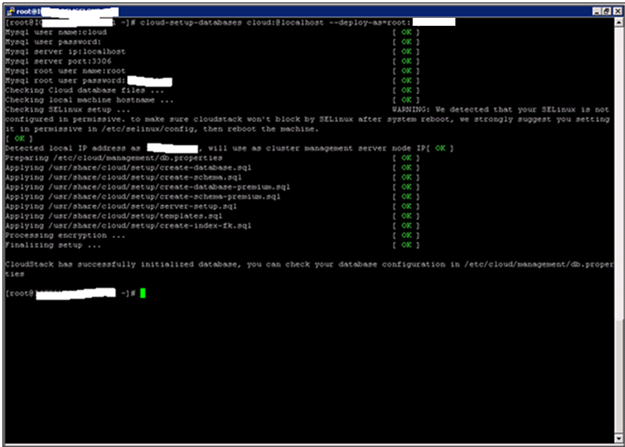625x447 pixels.
Task: Click 'Applying create-index-fk.sql' line
Action: 128,225
